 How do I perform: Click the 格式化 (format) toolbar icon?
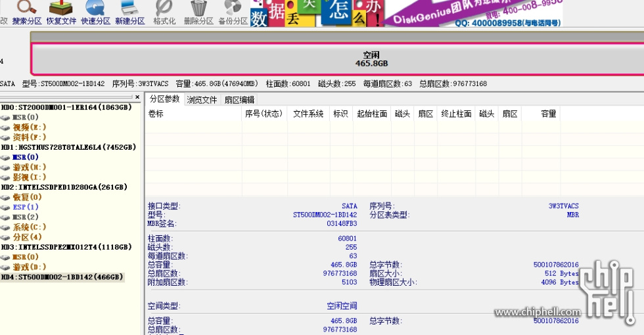pyautogui.click(x=164, y=13)
